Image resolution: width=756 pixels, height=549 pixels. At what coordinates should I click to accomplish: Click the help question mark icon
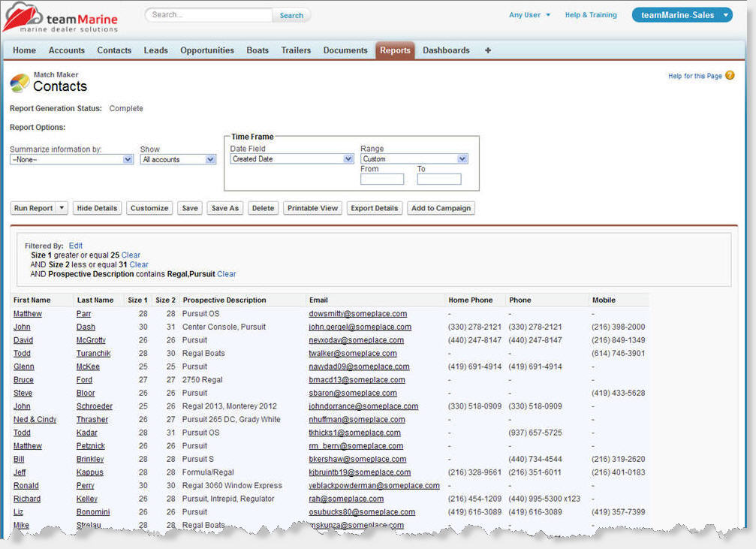click(730, 76)
